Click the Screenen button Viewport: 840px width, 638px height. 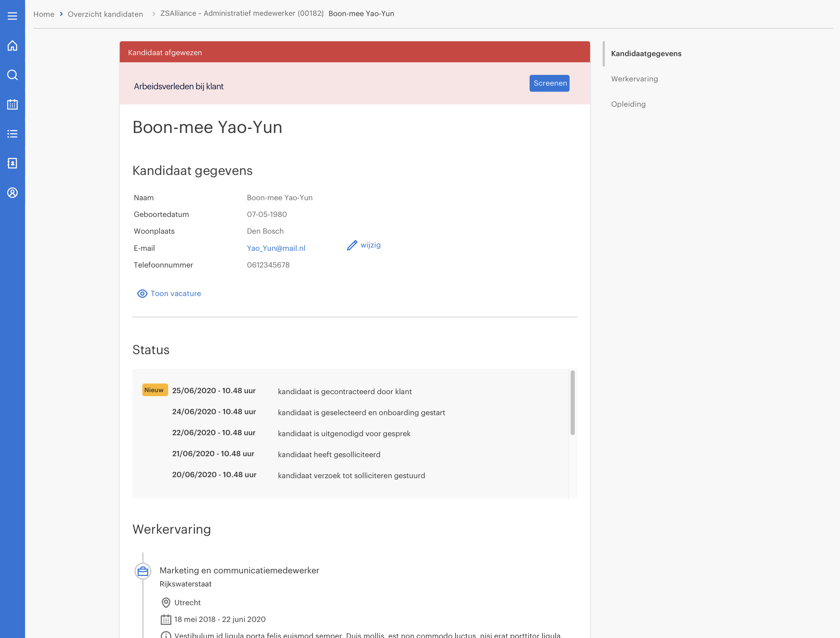coord(549,83)
